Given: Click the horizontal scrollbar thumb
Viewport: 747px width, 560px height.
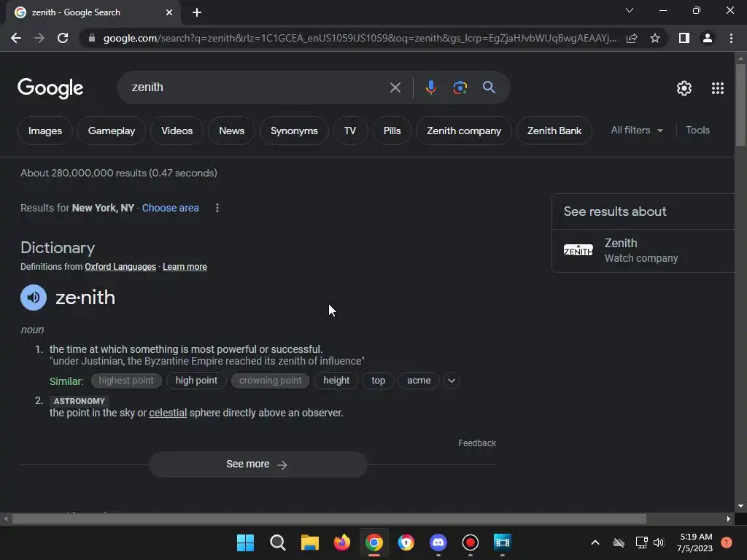Looking at the screenshot, I should [x=329, y=518].
